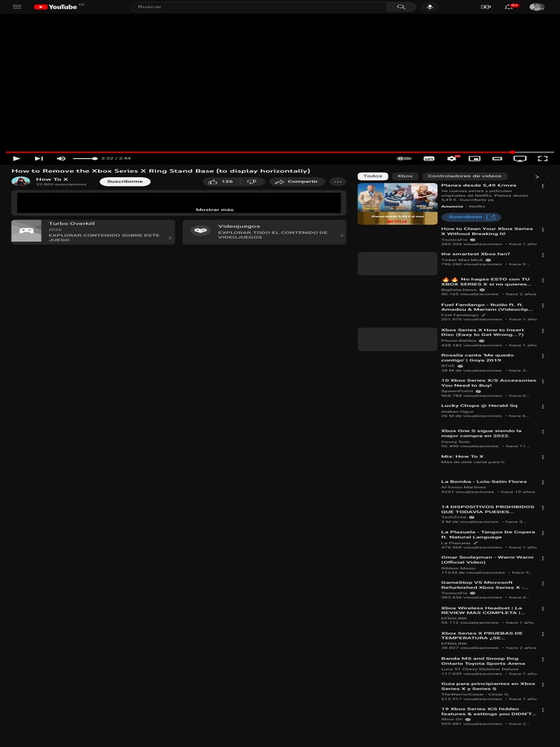Open options for 'Mix: How To X'

[542, 457]
